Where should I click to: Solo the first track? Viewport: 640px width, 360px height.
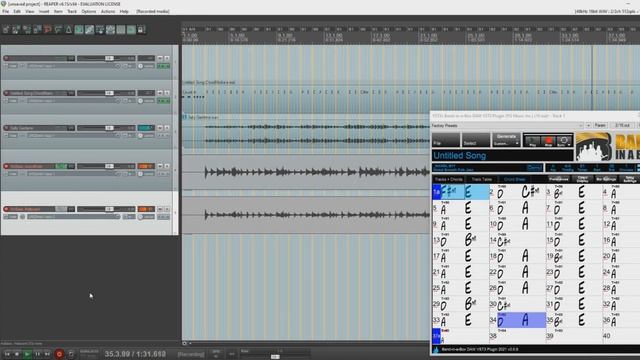(x=167, y=58)
